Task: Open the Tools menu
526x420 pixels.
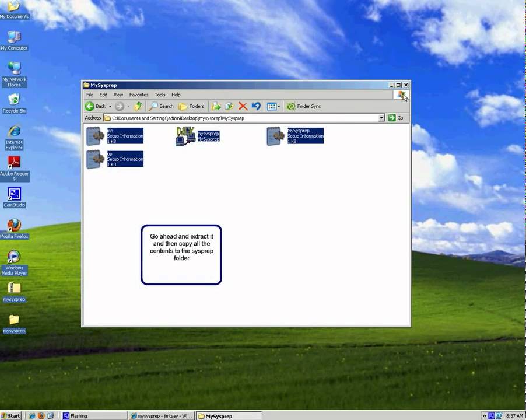Action: point(160,94)
